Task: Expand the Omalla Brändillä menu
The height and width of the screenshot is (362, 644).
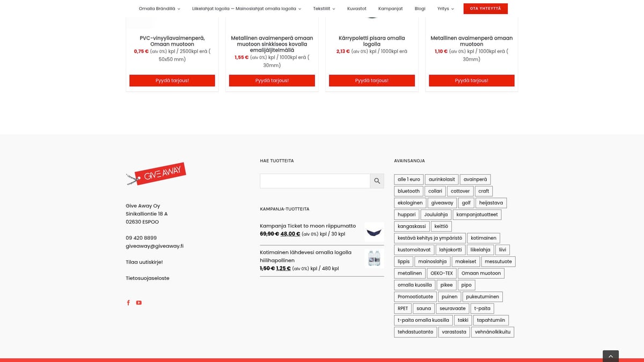Action: tap(159, 9)
